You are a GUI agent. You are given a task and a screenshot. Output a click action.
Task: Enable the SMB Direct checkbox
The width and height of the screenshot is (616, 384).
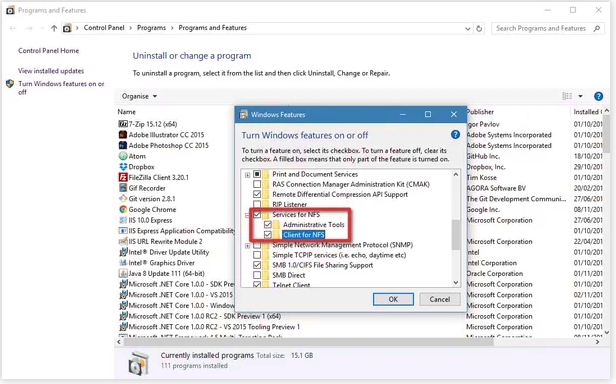coord(257,275)
